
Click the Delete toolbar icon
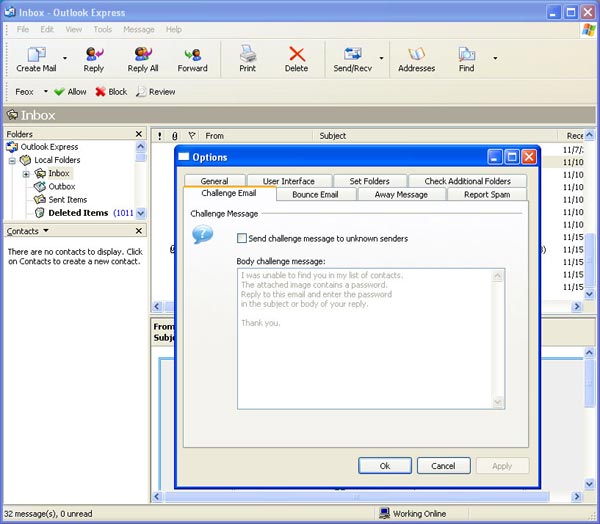pos(297,54)
